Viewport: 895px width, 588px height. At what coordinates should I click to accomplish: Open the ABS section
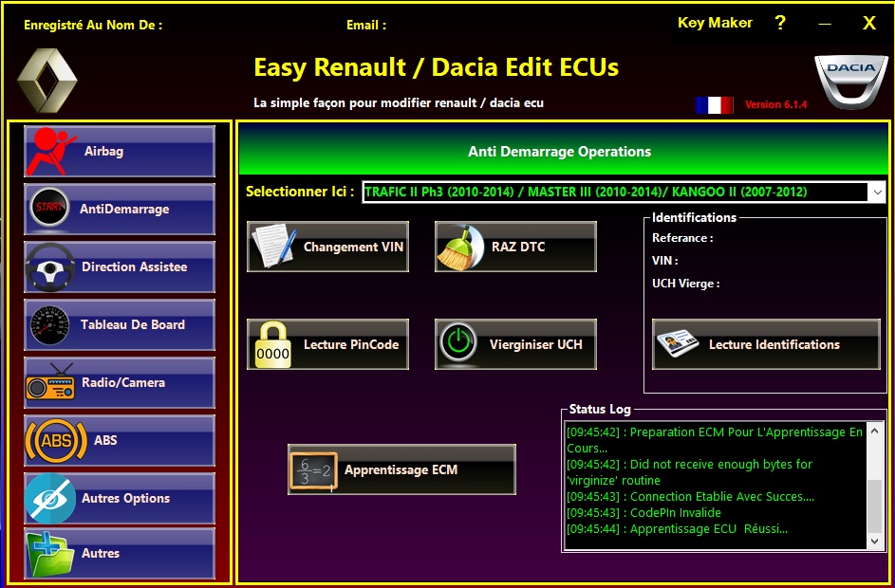coord(120,440)
